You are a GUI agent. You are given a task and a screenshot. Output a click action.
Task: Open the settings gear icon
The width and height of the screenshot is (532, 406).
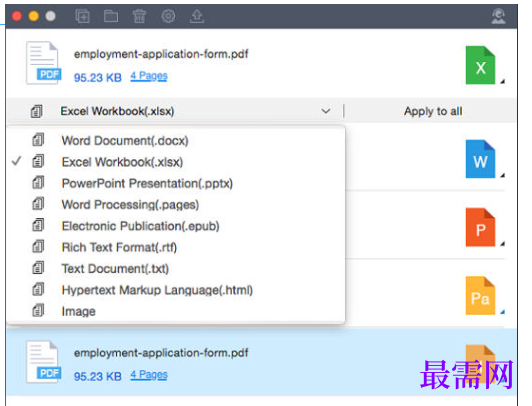(168, 16)
